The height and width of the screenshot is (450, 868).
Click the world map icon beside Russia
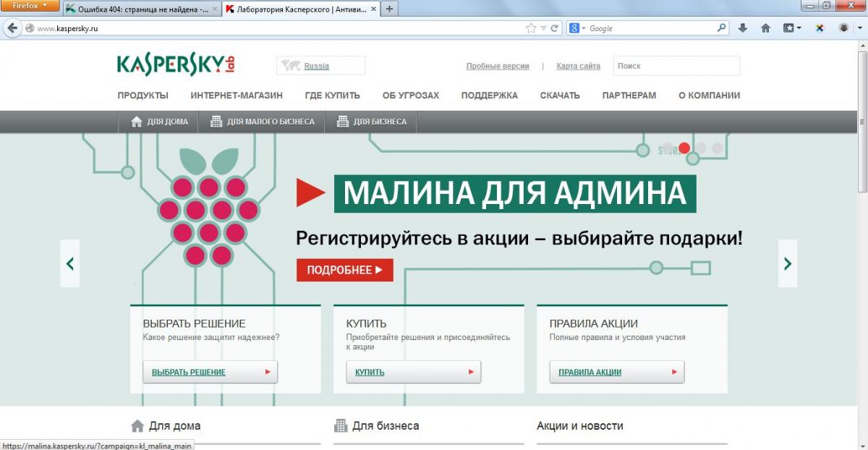[292, 66]
